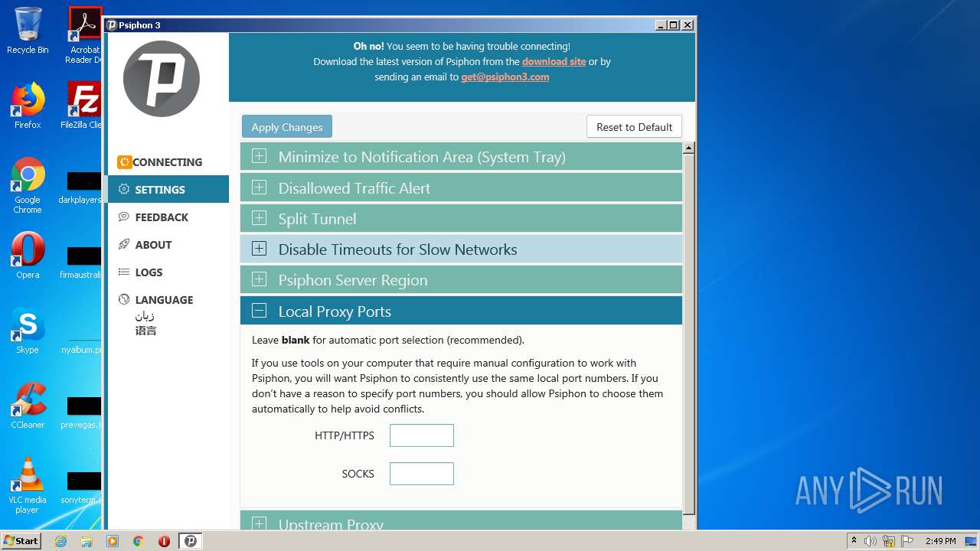Viewport: 980px width, 551px height.
Task: Click the list icon beside Logs
Action: [x=124, y=272]
